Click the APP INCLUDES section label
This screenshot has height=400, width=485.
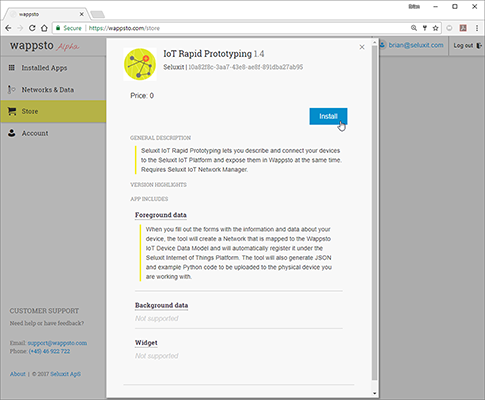tap(149, 199)
